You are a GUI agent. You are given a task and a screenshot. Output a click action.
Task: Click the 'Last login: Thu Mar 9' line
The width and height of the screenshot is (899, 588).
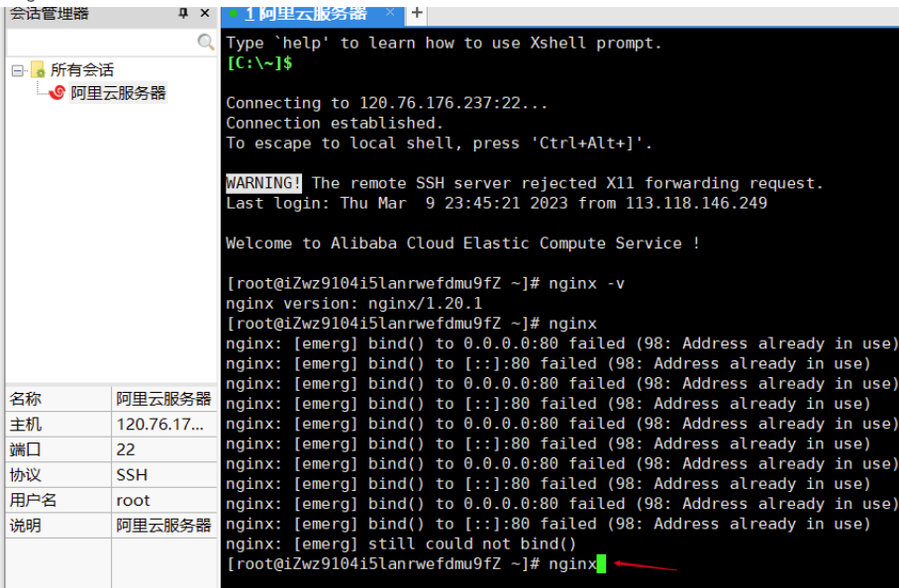click(x=496, y=203)
